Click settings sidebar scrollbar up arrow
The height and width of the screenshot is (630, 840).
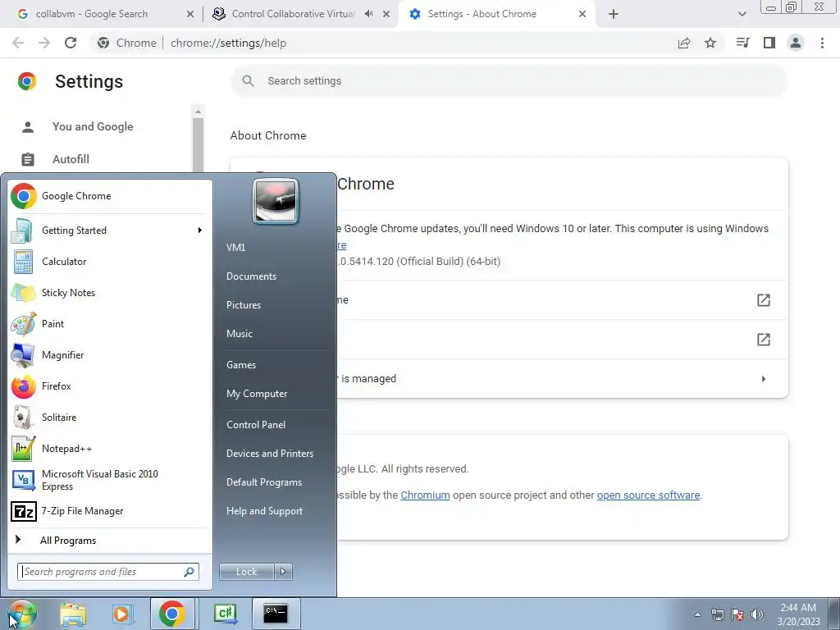[199, 112]
